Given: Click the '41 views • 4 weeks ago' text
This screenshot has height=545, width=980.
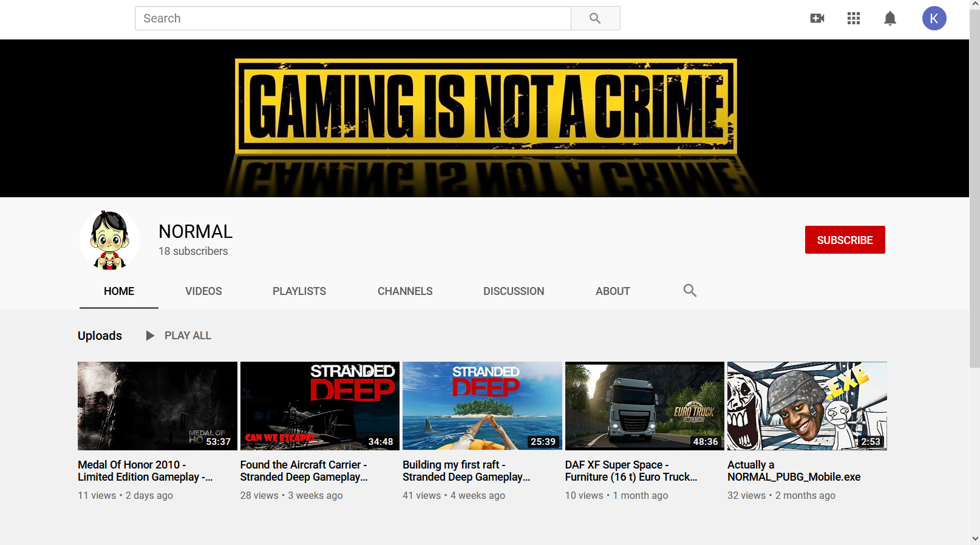Looking at the screenshot, I should coord(454,496).
